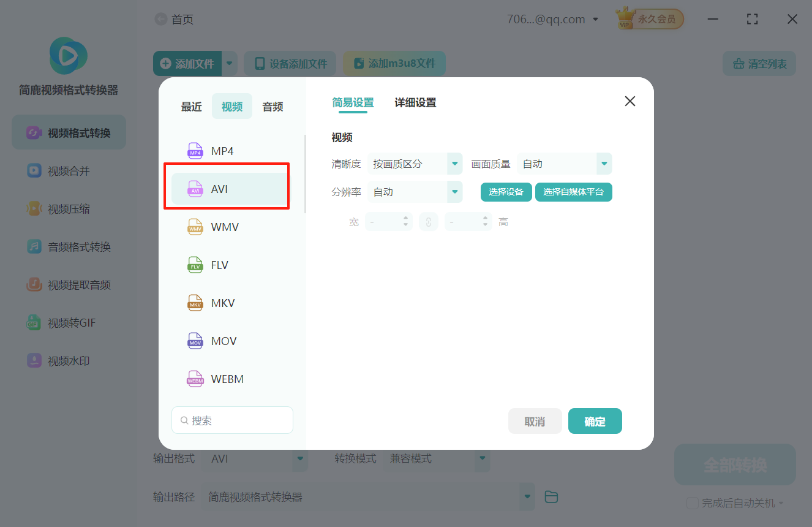Open output folder browser icon

(551, 496)
